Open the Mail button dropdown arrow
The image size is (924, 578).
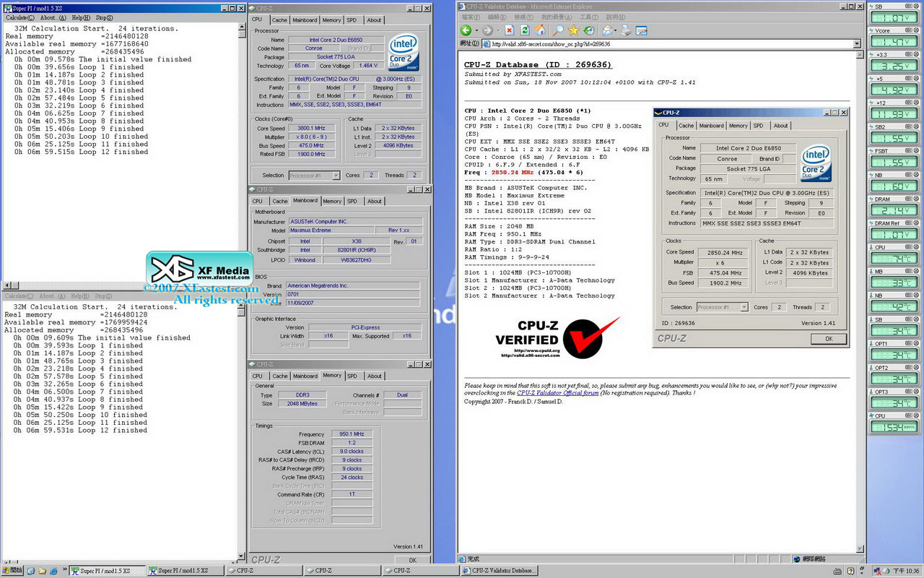point(616,30)
